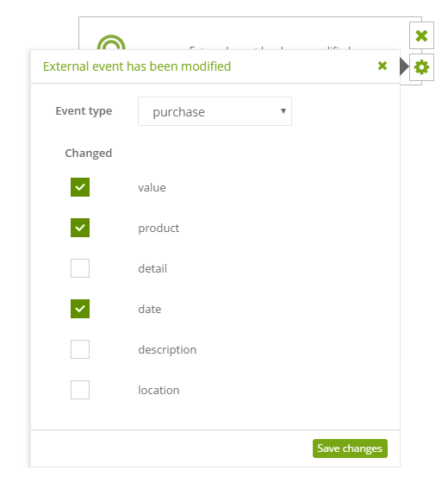
Task: Open the Event type purchase dropdown
Action: click(x=215, y=111)
